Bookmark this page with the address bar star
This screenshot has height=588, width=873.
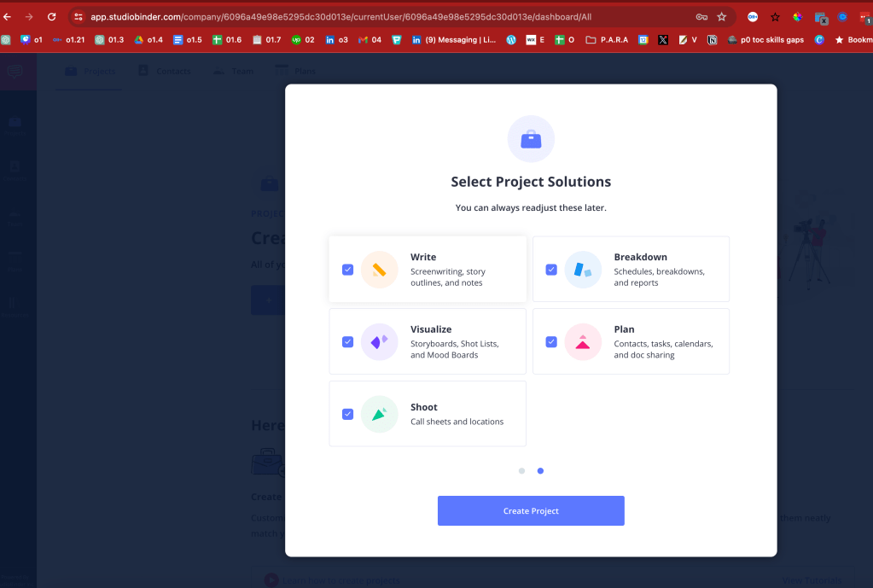pos(722,17)
